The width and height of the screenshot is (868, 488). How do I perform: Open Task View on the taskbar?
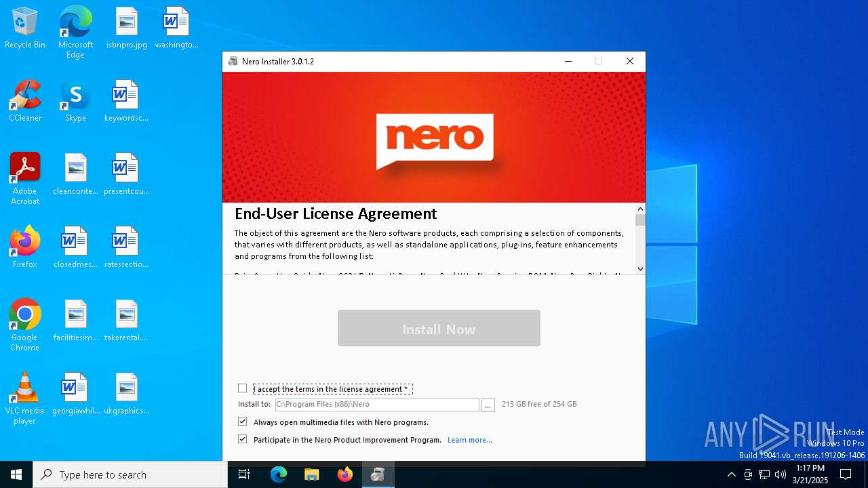click(x=244, y=474)
